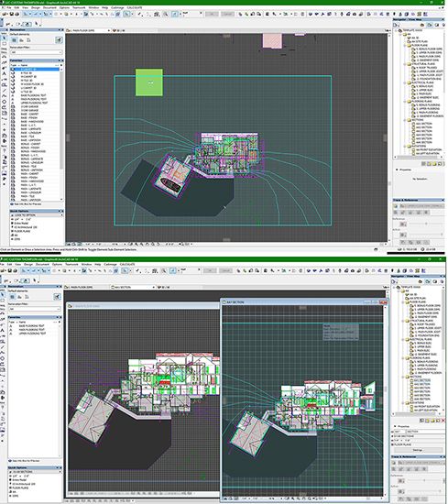Select highlighted first favorite row, top window

[x=35, y=69]
